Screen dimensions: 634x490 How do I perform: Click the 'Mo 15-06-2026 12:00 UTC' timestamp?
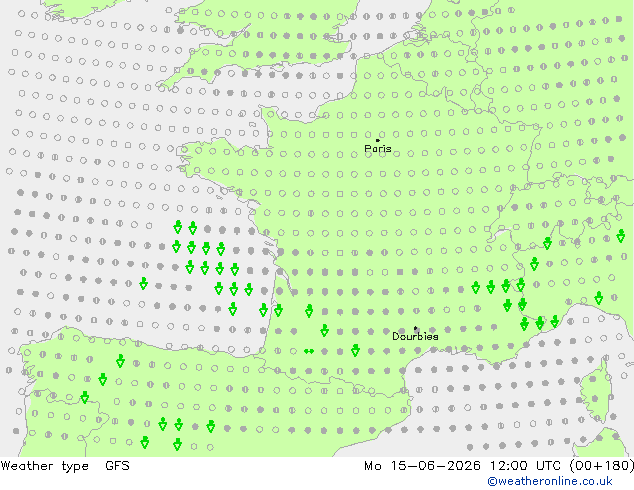tap(463, 466)
